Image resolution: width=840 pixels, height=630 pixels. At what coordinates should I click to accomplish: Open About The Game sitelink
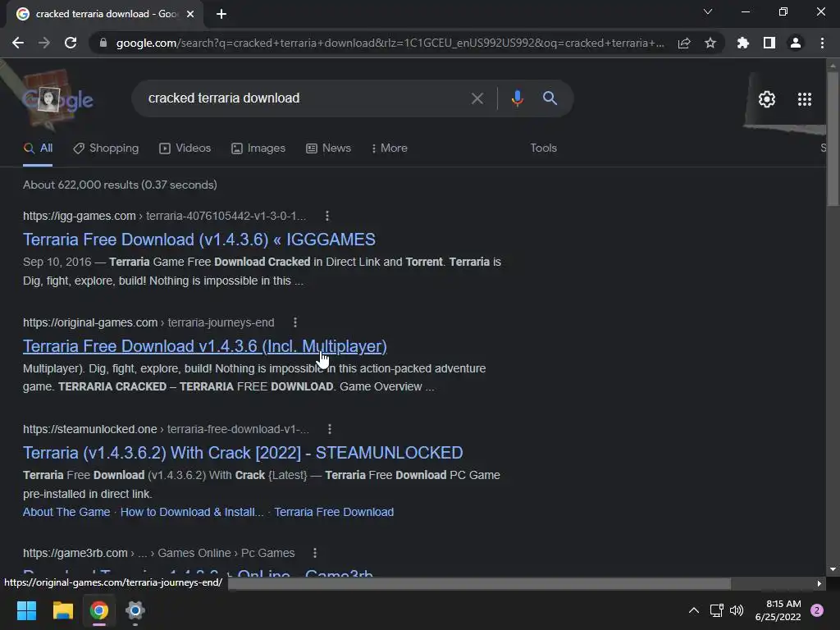click(x=66, y=512)
